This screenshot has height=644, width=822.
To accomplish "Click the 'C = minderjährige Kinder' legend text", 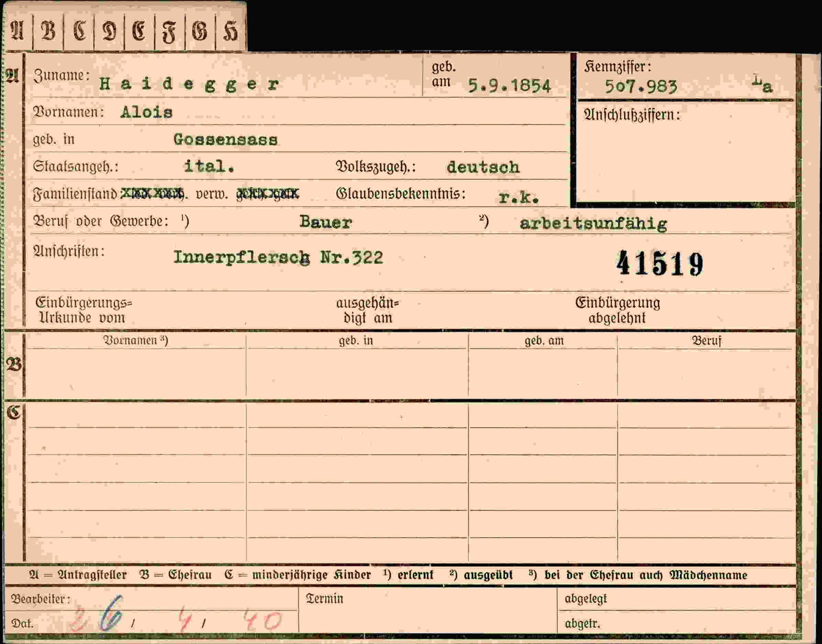I will (298, 575).
